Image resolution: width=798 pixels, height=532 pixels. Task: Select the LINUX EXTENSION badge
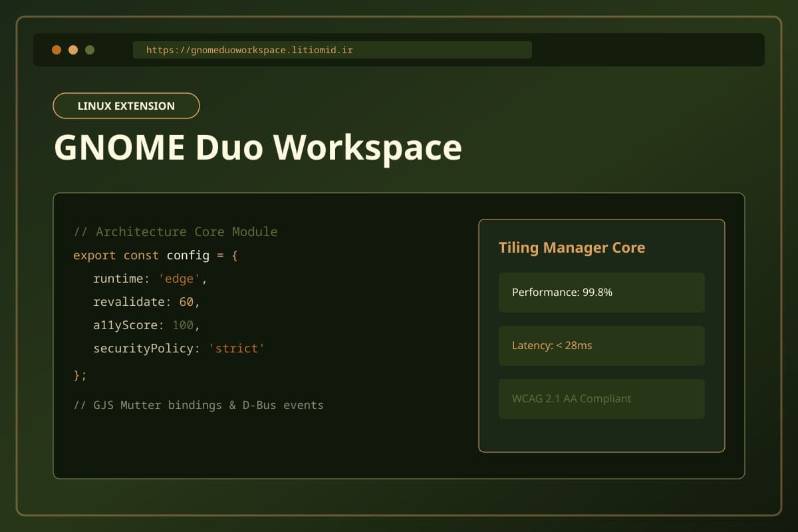[126, 106]
